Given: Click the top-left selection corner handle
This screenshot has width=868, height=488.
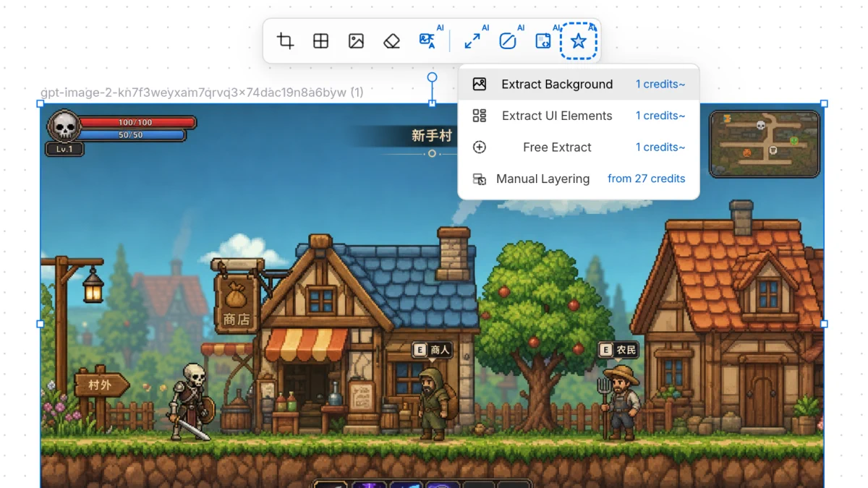Looking at the screenshot, I should [x=41, y=103].
